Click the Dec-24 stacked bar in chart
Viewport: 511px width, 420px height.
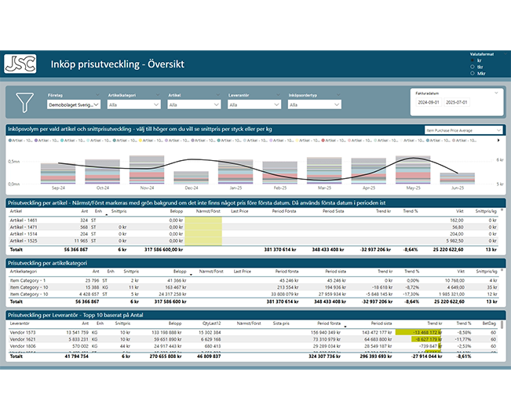[192, 177]
